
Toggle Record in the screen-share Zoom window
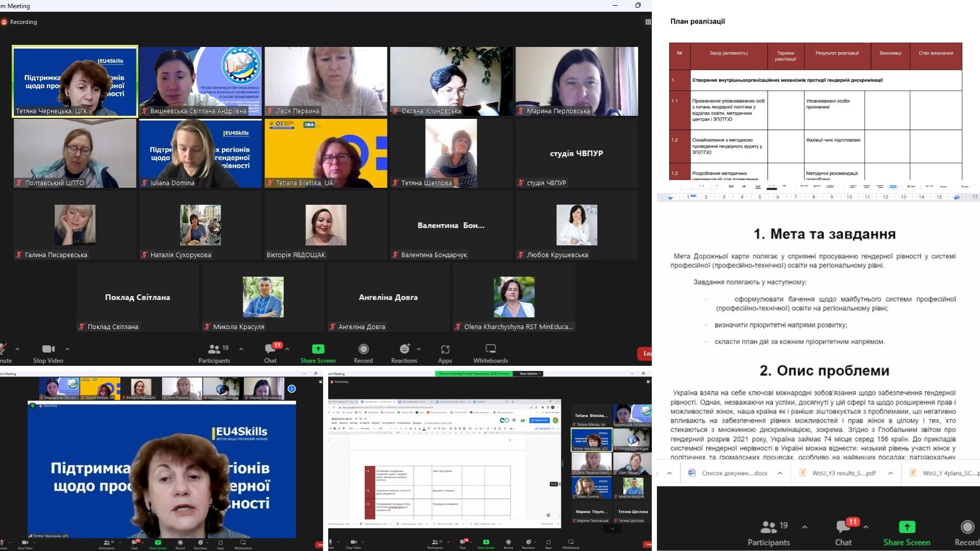click(x=508, y=544)
